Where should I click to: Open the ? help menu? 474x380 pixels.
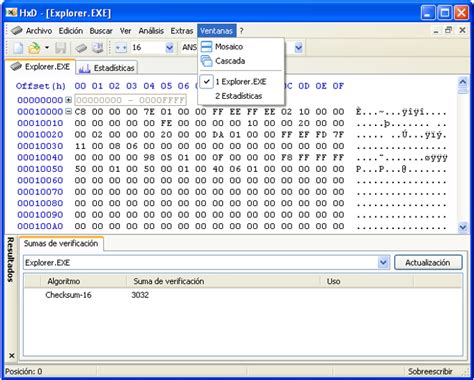click(x=241, y=31)
